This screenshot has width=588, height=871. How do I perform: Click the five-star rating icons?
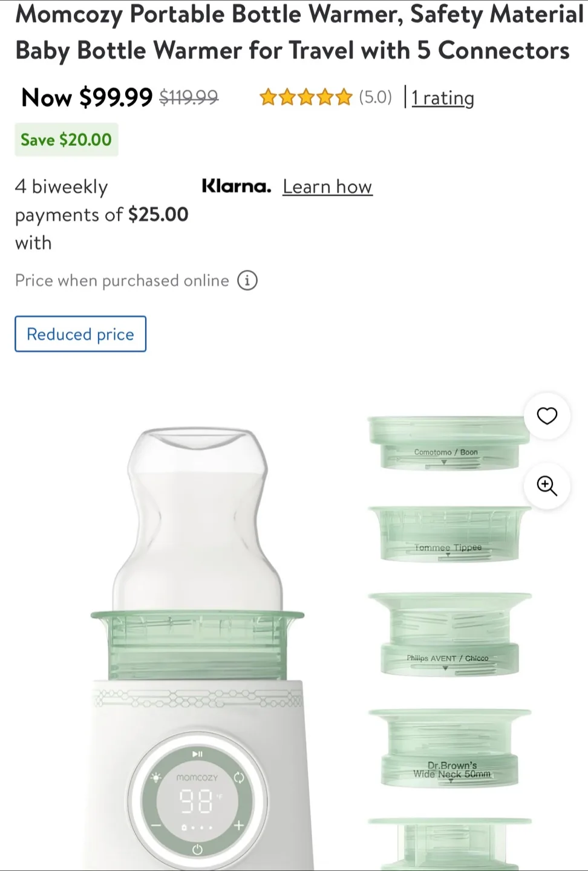(305, 97)
